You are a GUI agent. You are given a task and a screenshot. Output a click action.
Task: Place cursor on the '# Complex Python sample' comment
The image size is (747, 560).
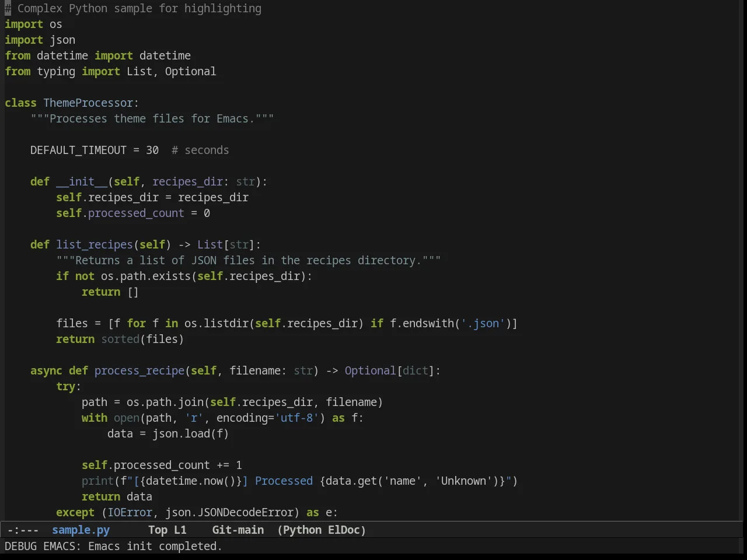[133, 8]
